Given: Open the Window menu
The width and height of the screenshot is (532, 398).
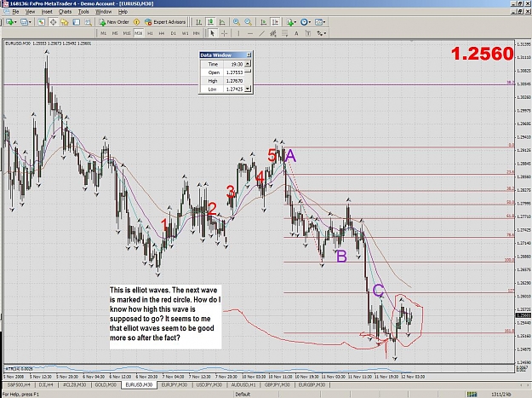Looking at the screenshot, I should [103, 12].
